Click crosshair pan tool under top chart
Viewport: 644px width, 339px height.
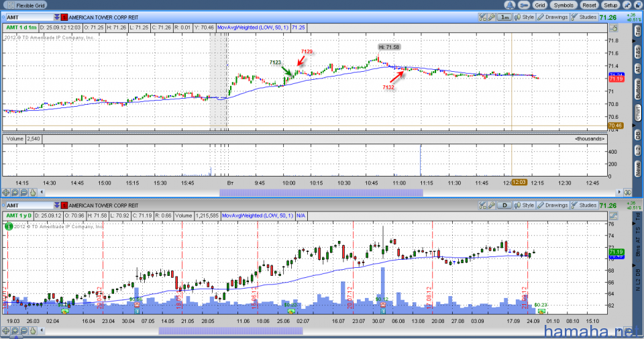click(6, 192)
